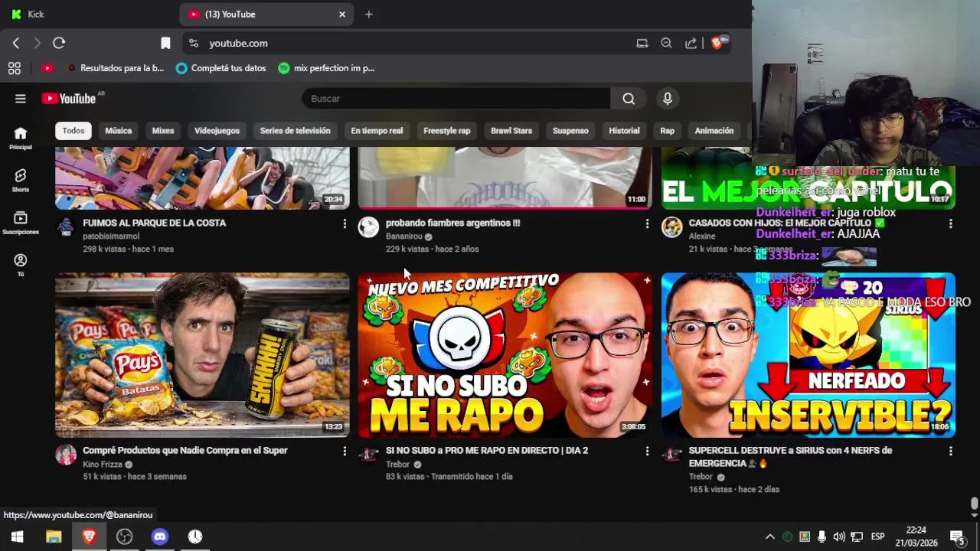Viewport: 980px width, 551px height.
Task: Select the Videojuegos filter chip
Action: tap(217, 131)
